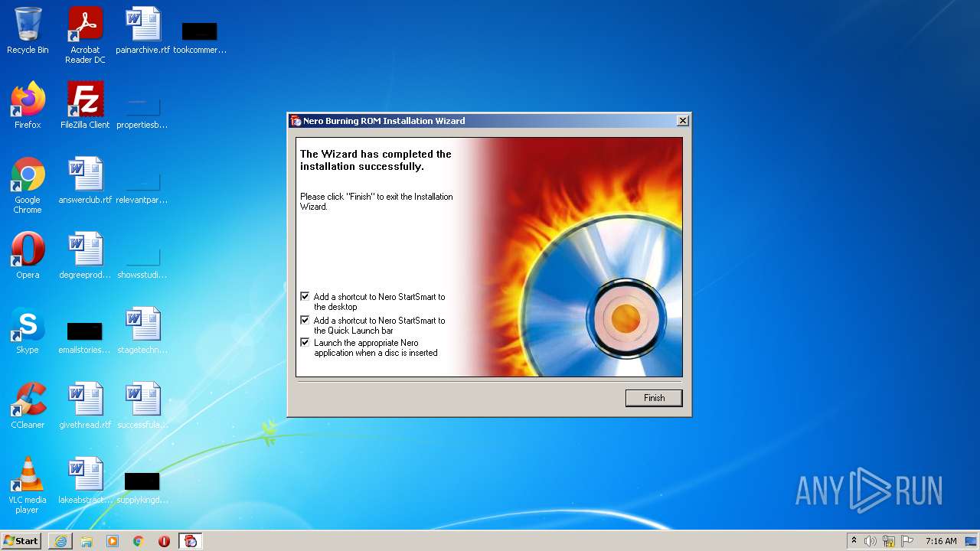Open the clock showing 7:16 AM

tap(941, 541)
